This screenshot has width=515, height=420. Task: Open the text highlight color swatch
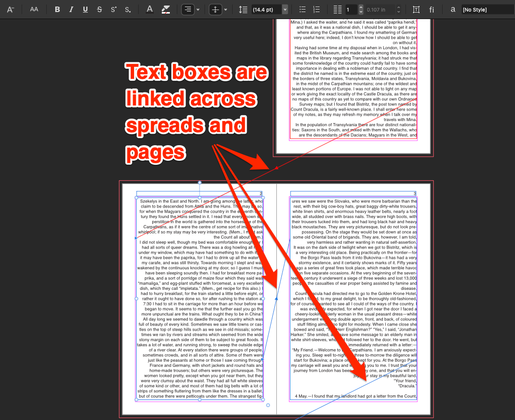tap(165, 9)
